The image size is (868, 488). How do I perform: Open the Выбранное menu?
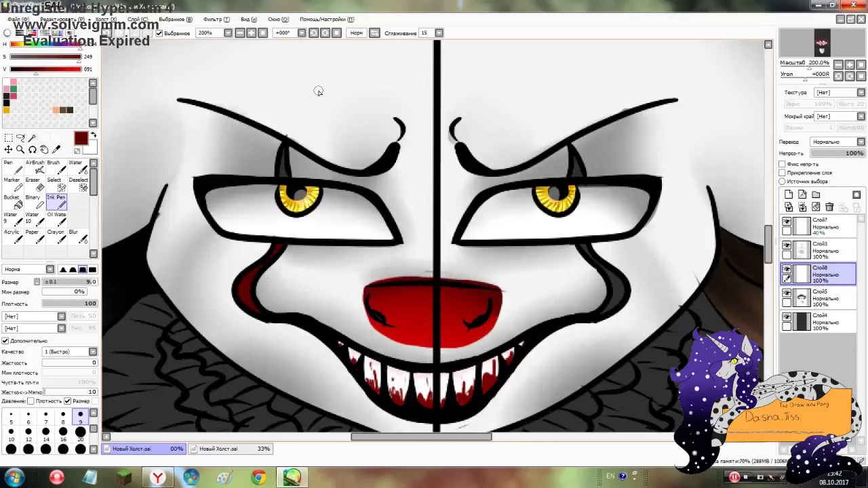coord(175,19)
